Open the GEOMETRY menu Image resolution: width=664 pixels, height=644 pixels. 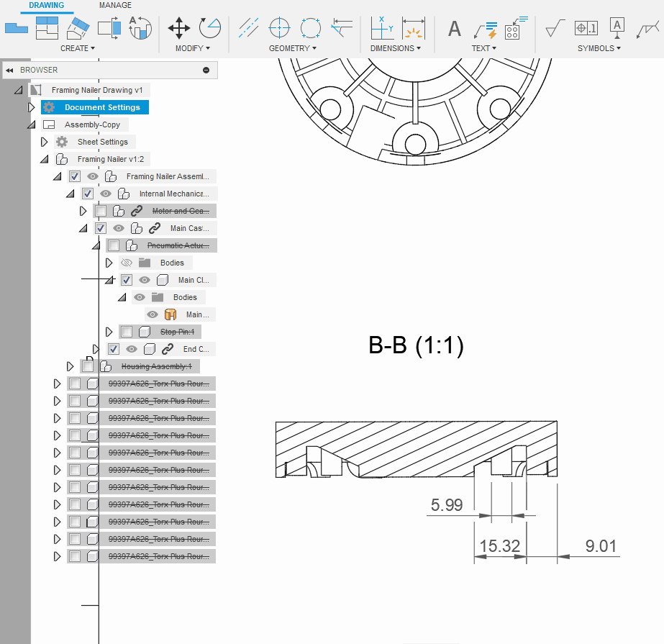(x=293, y=48)
